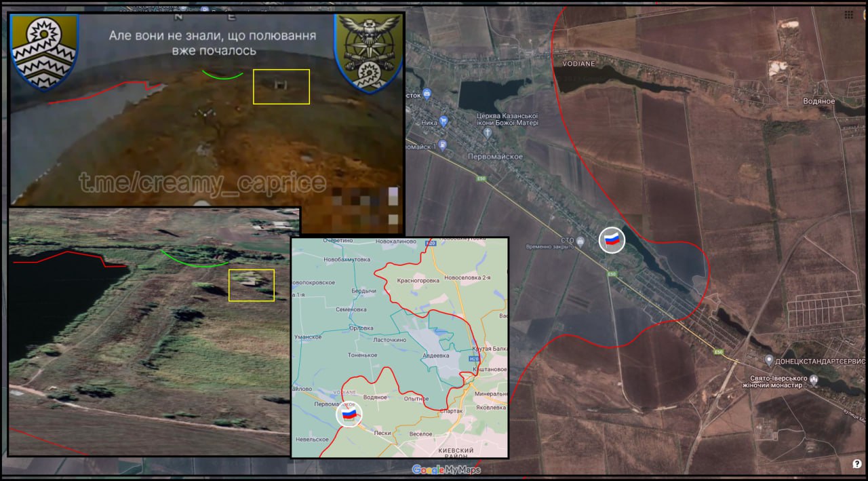
Task: Open the Google apps grid icon
Action: 849,15
